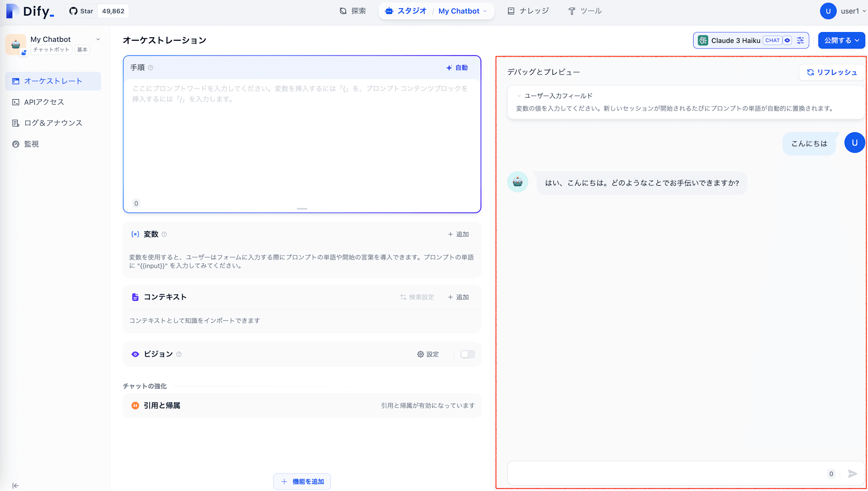Click the デバッグとプレビュー panel title

coord(543,72)
